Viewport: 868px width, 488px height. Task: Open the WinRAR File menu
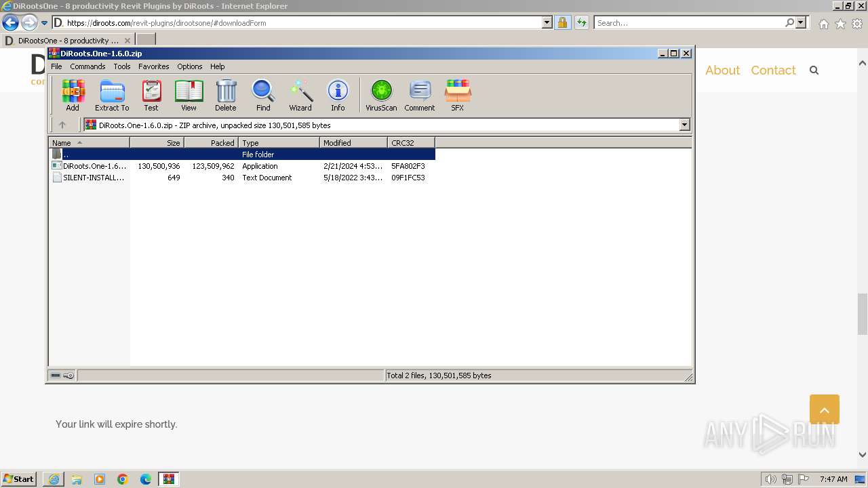pyautogui.click(x=56, y=66)
